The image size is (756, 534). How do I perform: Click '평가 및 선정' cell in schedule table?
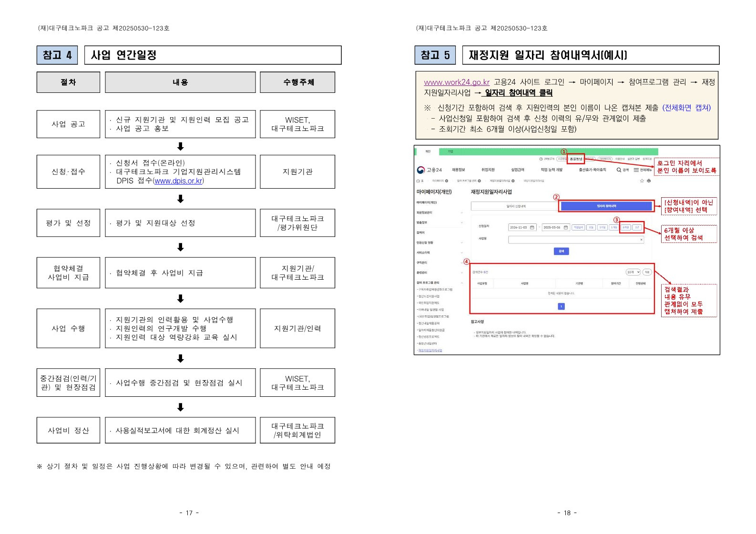(x=68, y=223)
